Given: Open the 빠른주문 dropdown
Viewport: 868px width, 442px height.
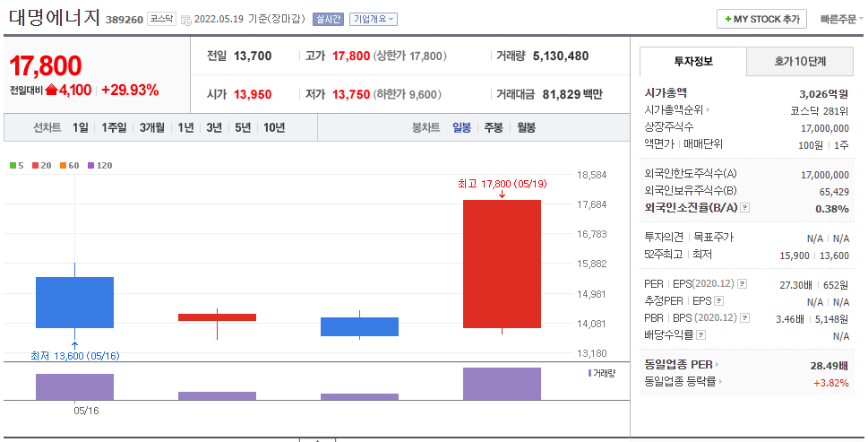Looking at the screenshot, I should point(841,20).
